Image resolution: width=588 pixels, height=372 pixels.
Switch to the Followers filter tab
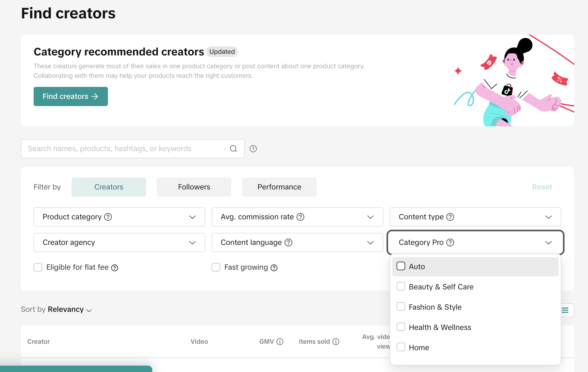(194, 187)
